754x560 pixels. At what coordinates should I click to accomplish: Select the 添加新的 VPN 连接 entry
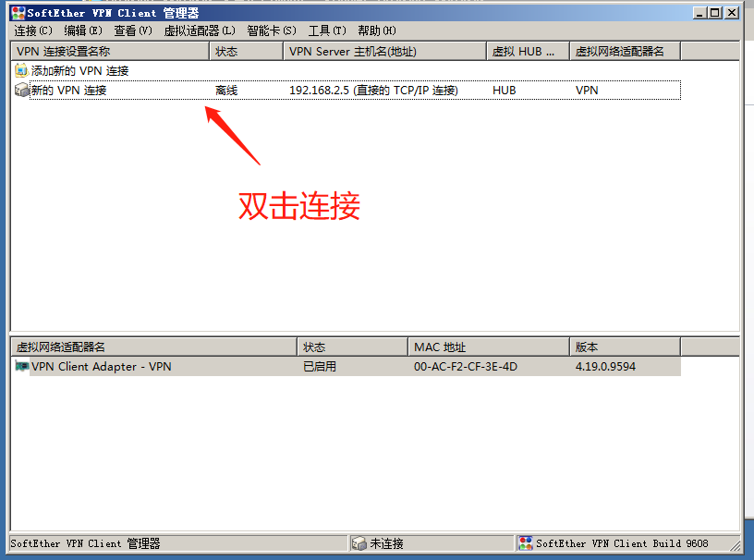click(x=79, y=71)
